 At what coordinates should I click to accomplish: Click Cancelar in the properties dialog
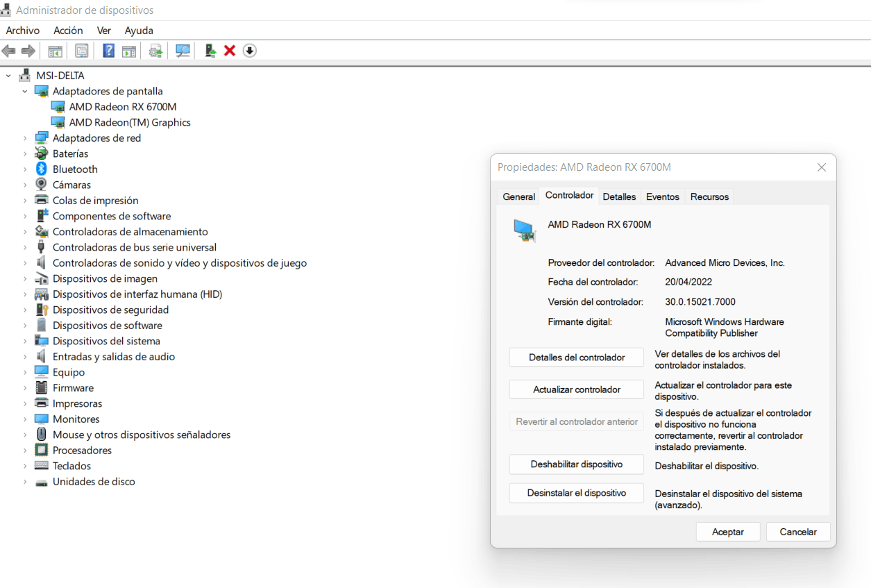[x=798, y=532]
